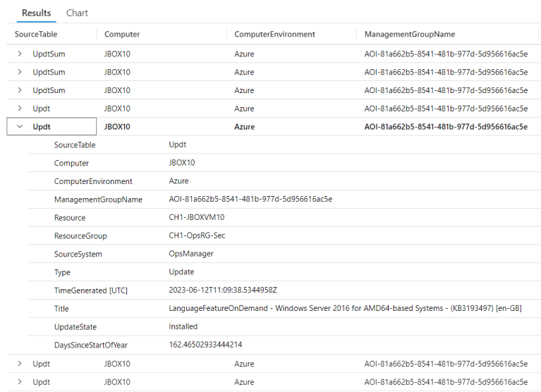Click the SourceTable field label in details

coord(75,145)
